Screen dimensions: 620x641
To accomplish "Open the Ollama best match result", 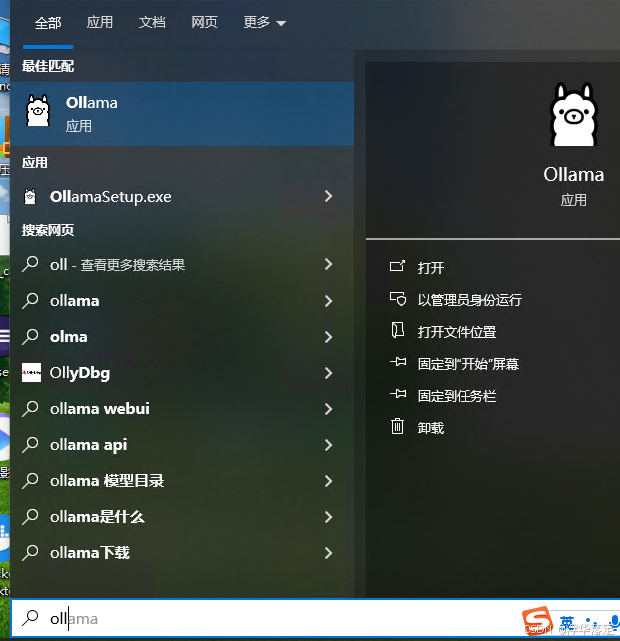I will pos(182,114).
